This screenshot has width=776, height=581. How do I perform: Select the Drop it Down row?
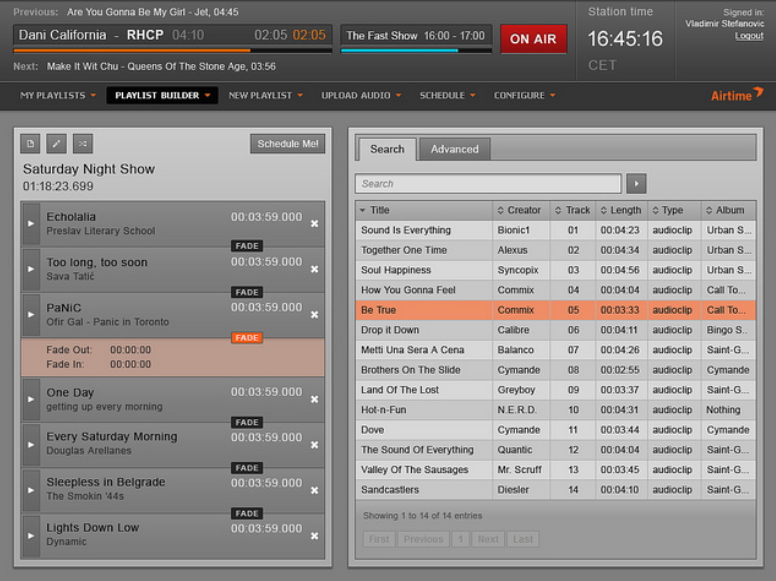[x=556, y=330]
